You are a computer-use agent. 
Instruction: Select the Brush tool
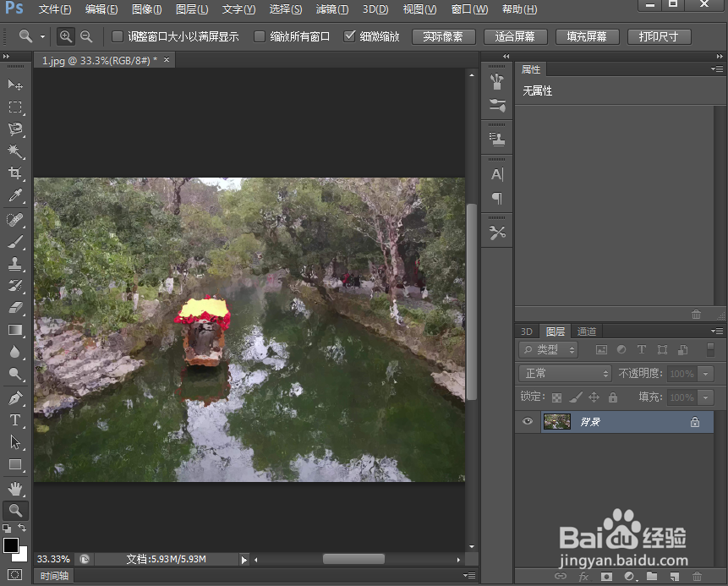point(15,242)
